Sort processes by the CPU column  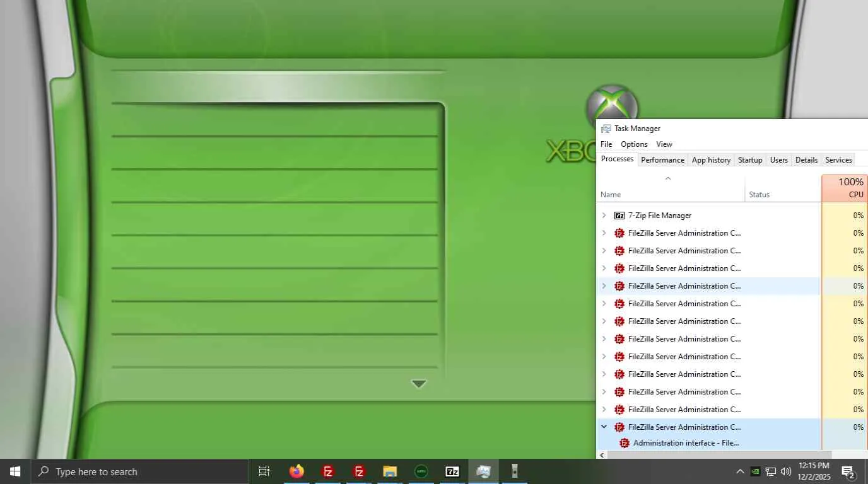pyautogui.click(x=845, y=188)
